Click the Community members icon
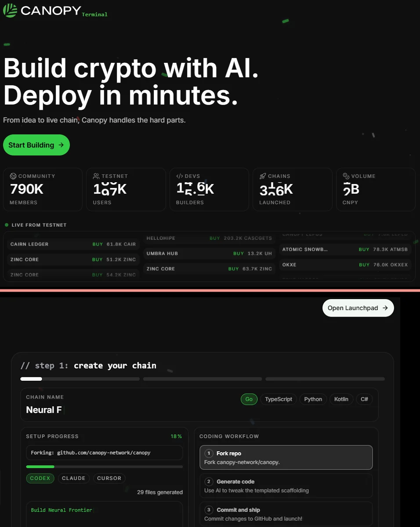420x527 pixels. pyautogui.click(x=14, y=176)
